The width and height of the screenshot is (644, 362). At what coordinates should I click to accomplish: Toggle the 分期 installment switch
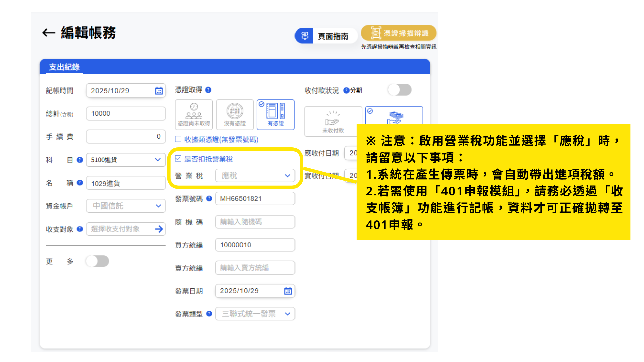(399, 90)
